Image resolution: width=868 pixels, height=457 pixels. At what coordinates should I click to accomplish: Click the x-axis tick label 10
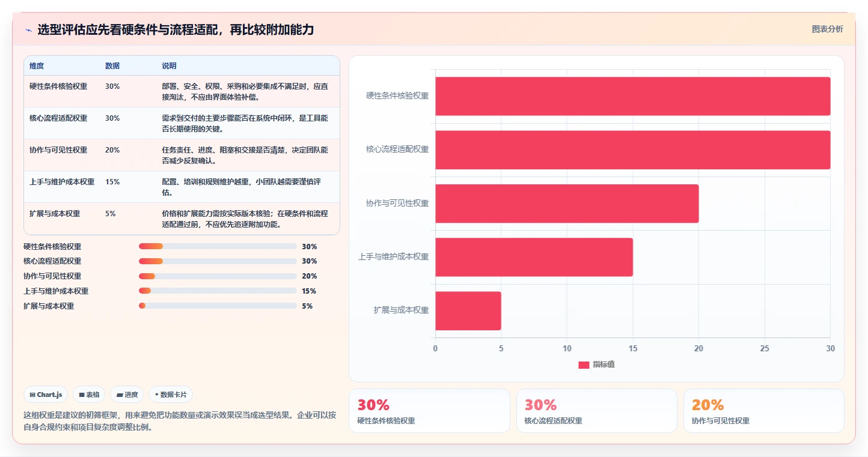coord(567,348)
